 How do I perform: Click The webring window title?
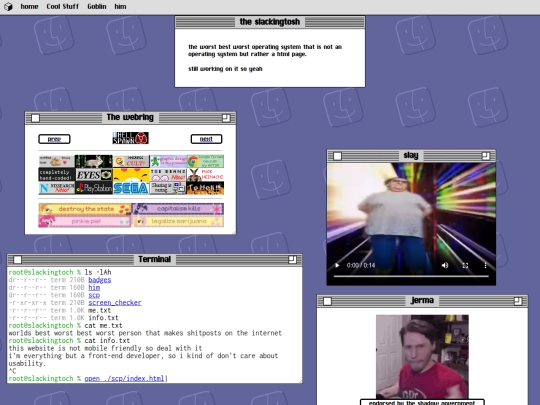[130, 117]
